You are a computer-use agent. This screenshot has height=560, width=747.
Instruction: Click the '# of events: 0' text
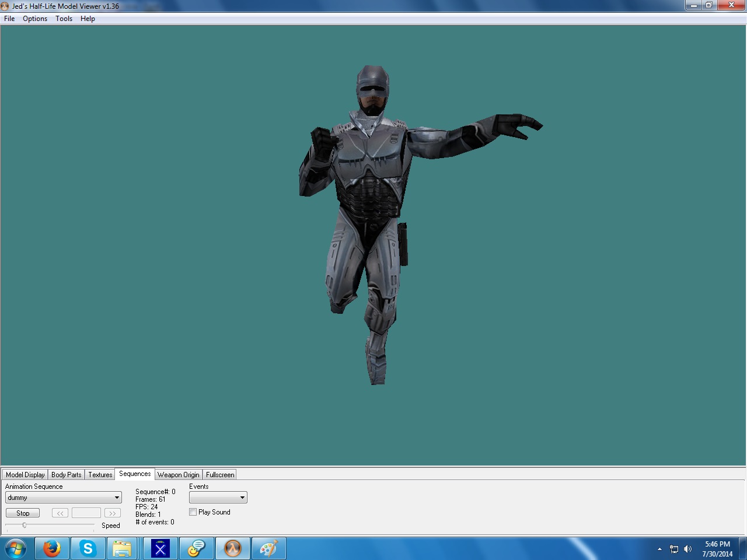(x=155, y=522)
